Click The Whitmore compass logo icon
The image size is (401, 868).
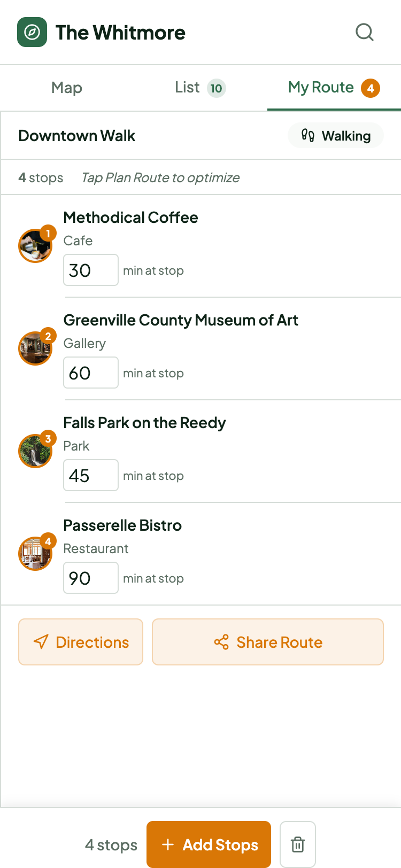(x=32, y=32)
